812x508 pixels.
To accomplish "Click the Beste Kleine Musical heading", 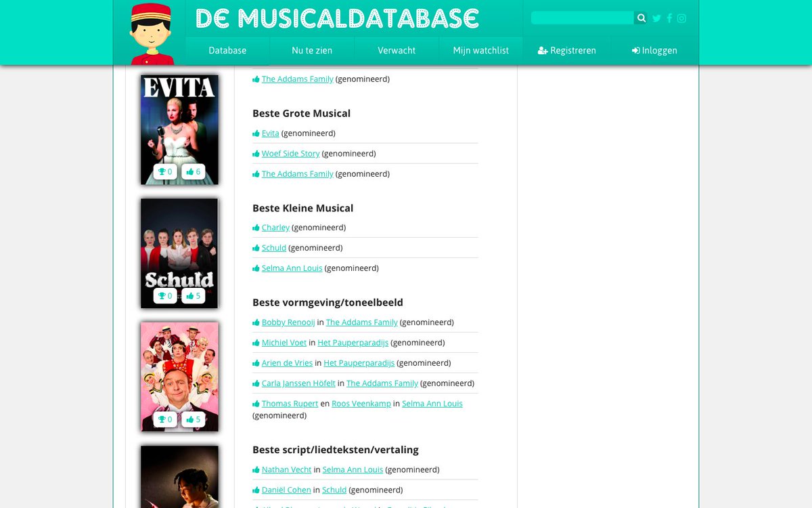I will [x=303, y=208].
